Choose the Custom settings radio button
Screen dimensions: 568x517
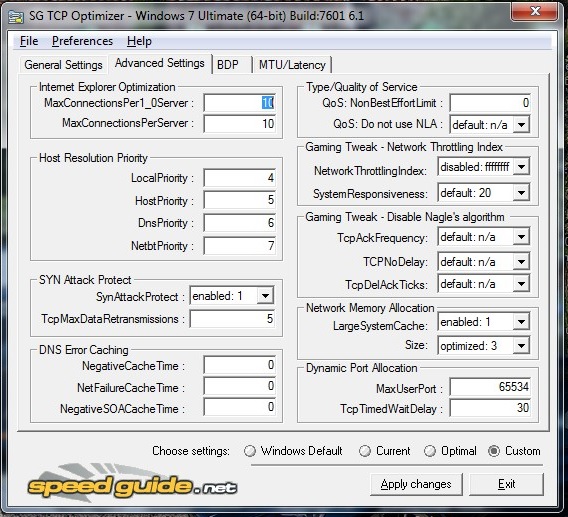coord(493,451)
